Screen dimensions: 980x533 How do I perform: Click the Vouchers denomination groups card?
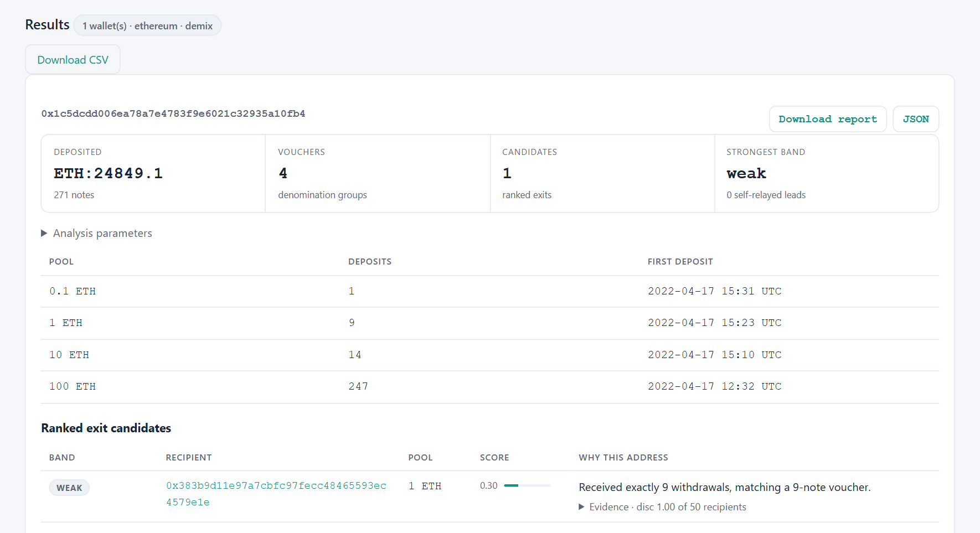(x=378, y=173)
